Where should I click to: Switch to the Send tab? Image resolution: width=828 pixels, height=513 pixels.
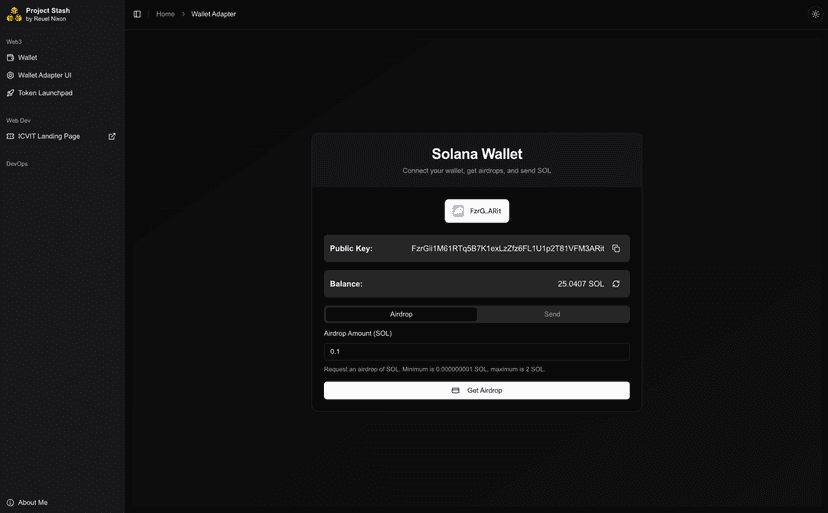552,314
